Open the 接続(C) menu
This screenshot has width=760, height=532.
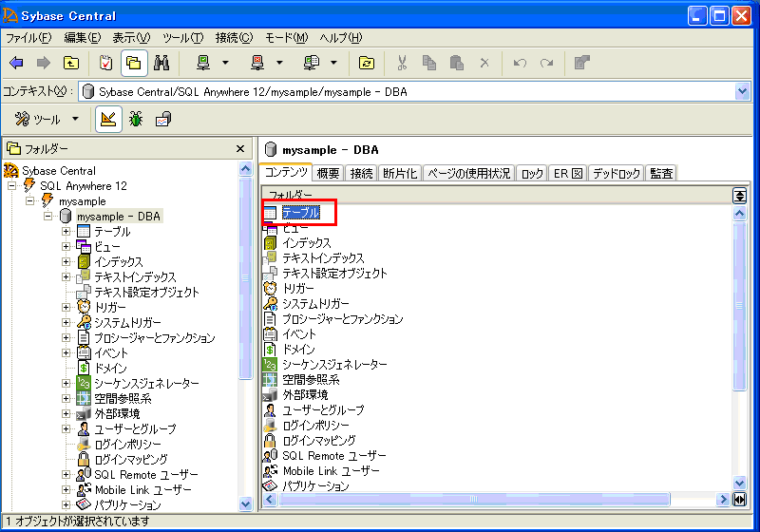(x=234, y=38)
